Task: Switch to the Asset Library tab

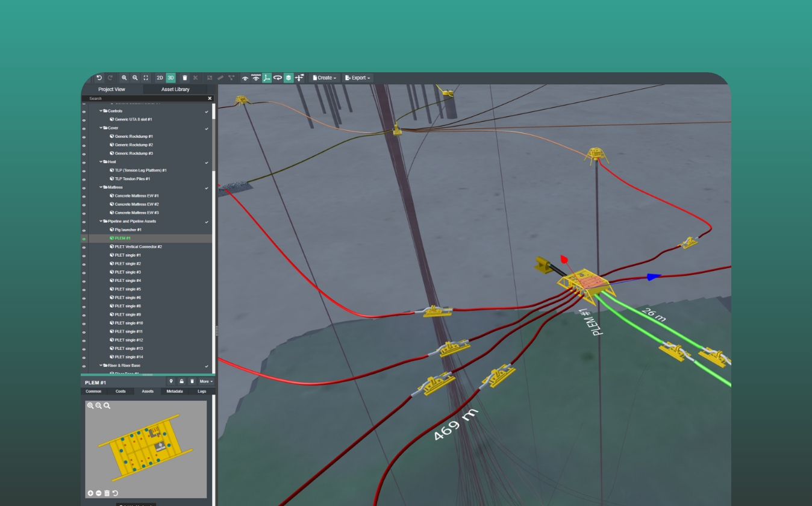Action: click(x=175, y=89)
